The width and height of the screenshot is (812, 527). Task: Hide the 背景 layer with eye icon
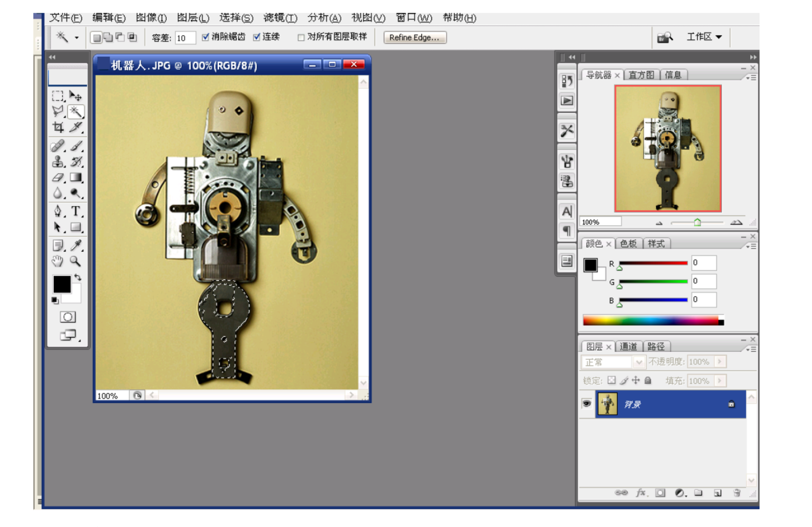[x=587, y=404]
